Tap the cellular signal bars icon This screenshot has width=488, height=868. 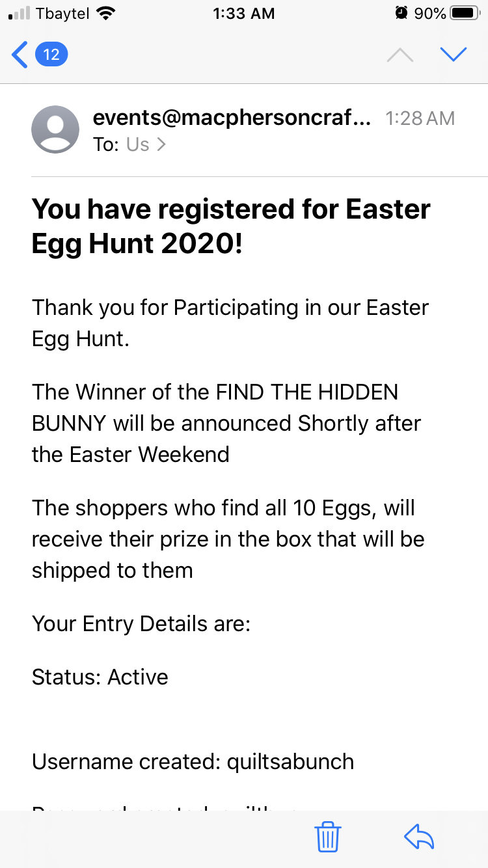coord(20,13)
